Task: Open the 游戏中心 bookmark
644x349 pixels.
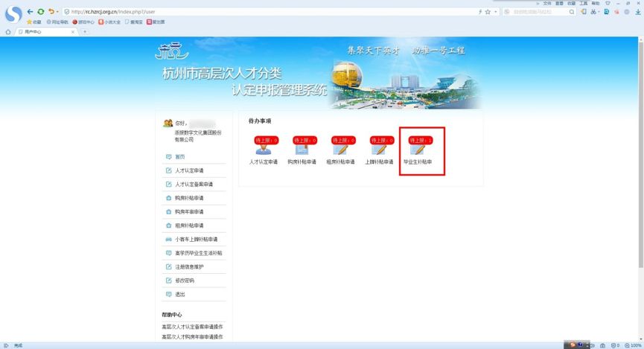Action: point(83,22)
